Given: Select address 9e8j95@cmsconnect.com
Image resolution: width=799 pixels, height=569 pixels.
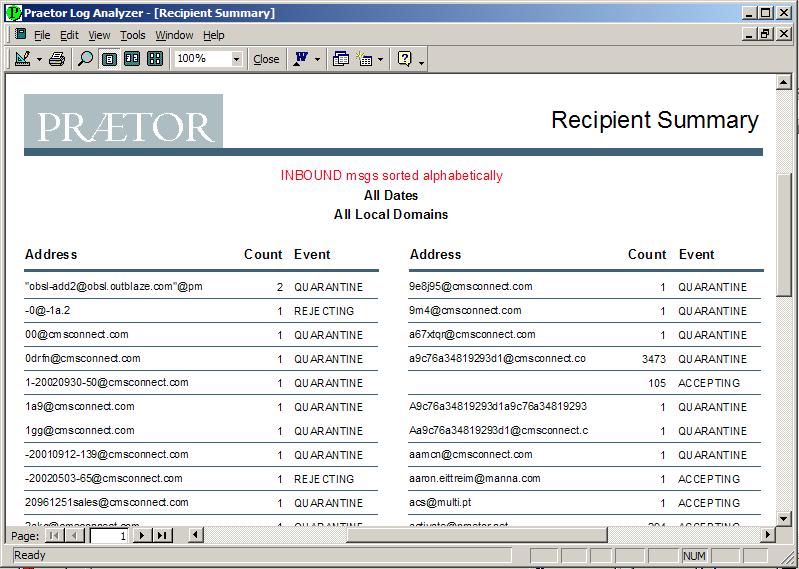Looking at the screenshot, I should 470,286.
